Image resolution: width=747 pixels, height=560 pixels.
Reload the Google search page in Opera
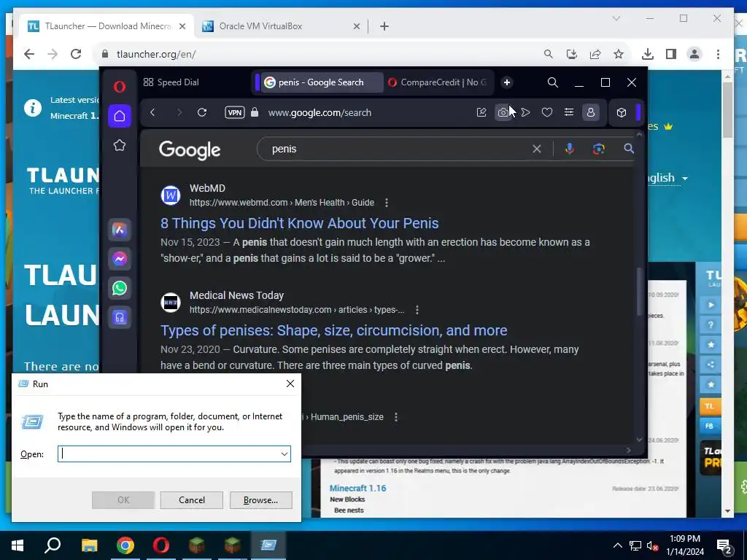point(202,112)
